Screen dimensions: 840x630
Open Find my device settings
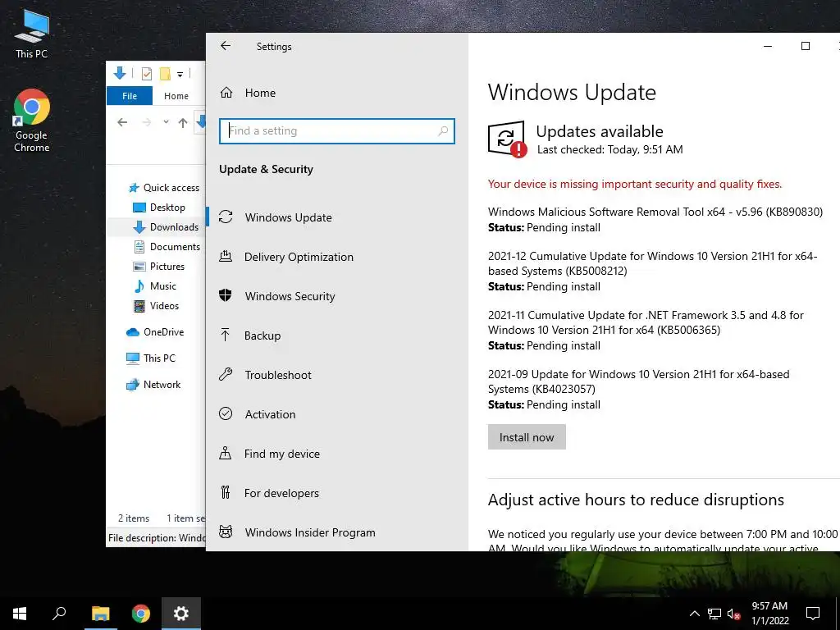pos(336,454)
